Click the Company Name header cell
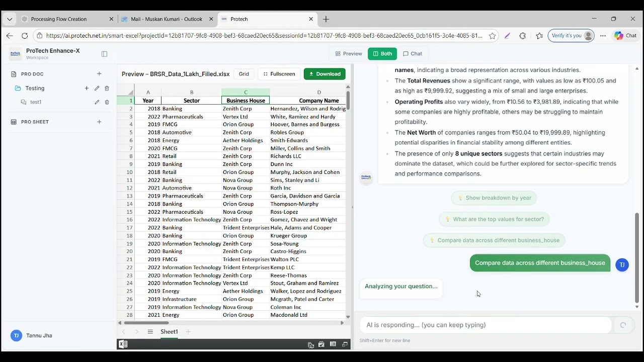Screen dimensions: 644x362 click(x=319, y=101)
